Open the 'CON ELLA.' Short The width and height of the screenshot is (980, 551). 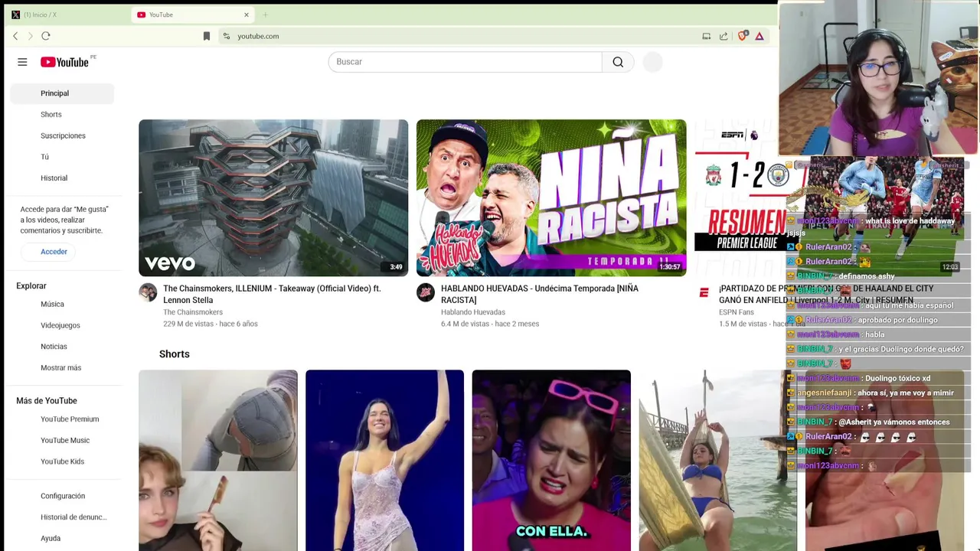coord(551,461)
